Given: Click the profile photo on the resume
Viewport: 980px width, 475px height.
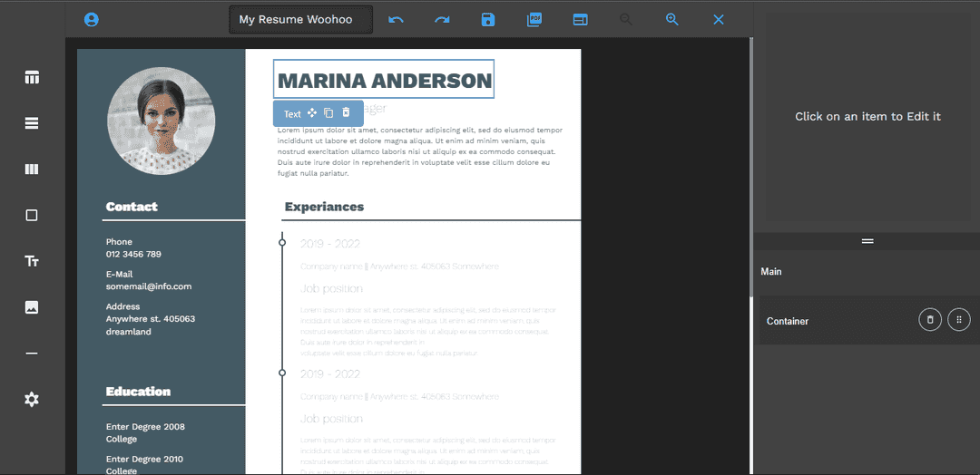Looking at the screenshot, I should pos(162,121).
